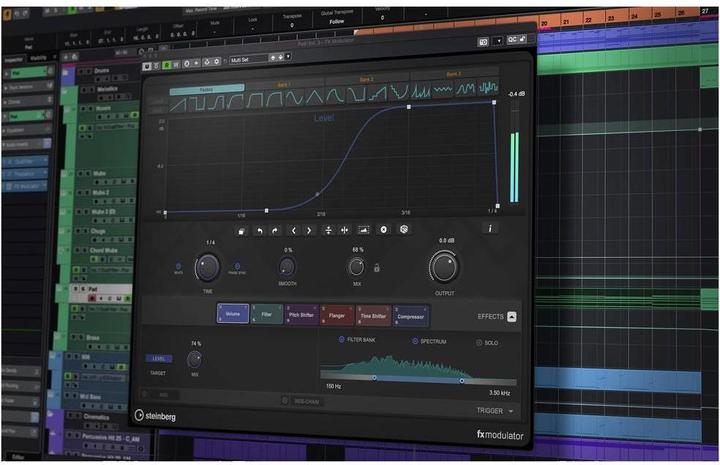The height and width of the screenshot is (465, 720).
Task: Click the undo arrow in FX Modulator
Action: coord(259,230)
